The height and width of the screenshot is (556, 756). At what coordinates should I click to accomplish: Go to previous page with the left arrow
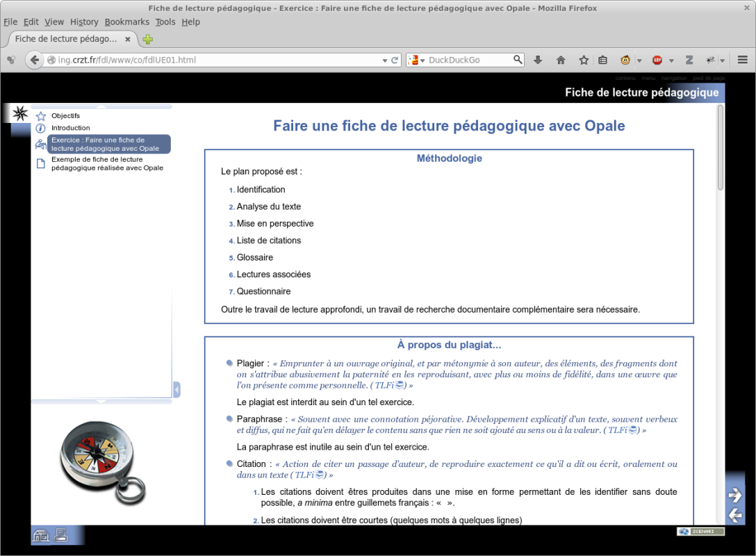pos(734,515)
